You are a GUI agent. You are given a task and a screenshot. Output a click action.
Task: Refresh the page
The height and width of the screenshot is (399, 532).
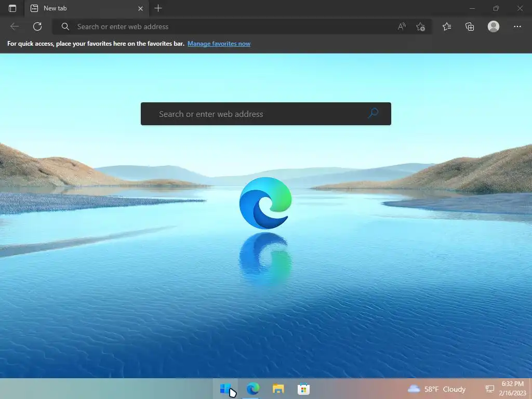[37, 26]
